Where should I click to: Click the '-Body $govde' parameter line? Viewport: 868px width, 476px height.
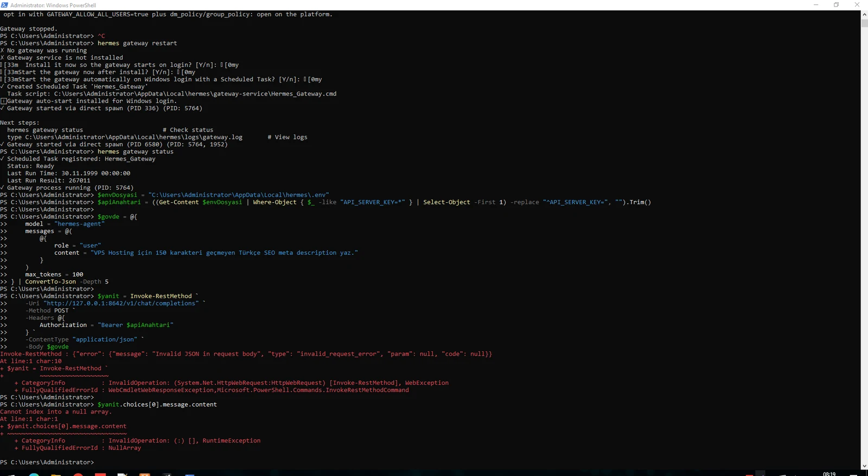point(47,347)
